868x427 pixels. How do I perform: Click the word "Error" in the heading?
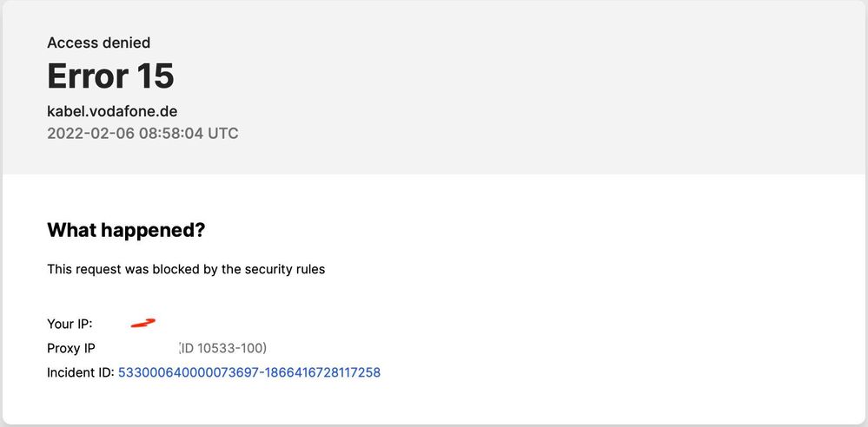point(84,77)
